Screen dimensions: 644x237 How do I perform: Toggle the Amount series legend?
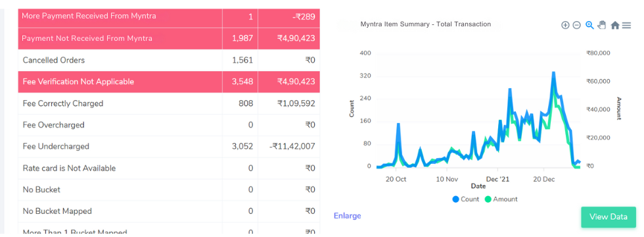(501, 199)
